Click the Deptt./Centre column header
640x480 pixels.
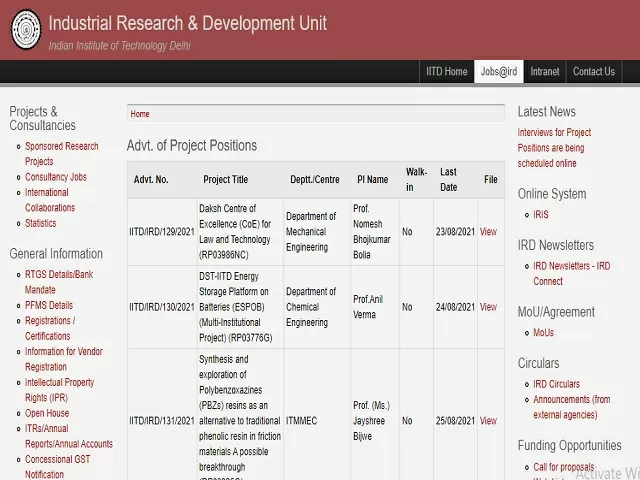click(x=315, y=180)
